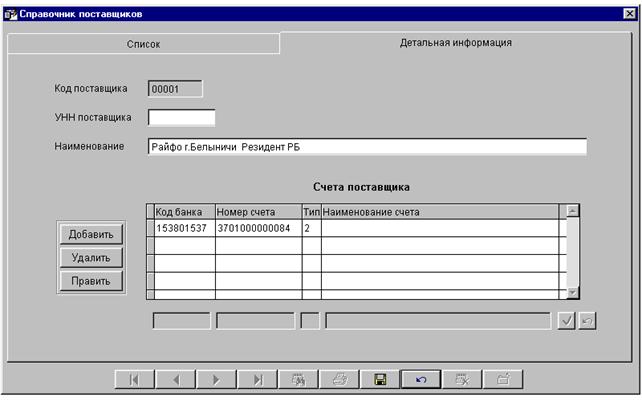Click the delete record icon in toolbar

(x=462, y=379)
